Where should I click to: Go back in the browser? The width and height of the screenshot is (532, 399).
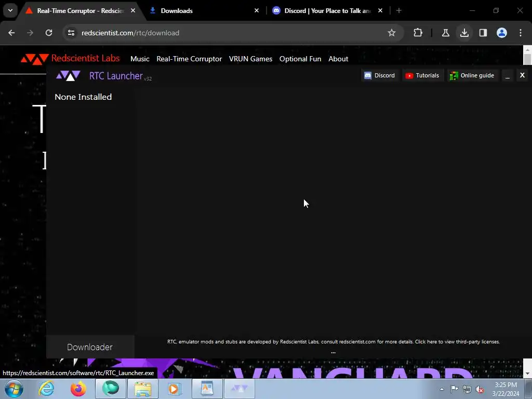pyautogui.click(x=11, y=33)
